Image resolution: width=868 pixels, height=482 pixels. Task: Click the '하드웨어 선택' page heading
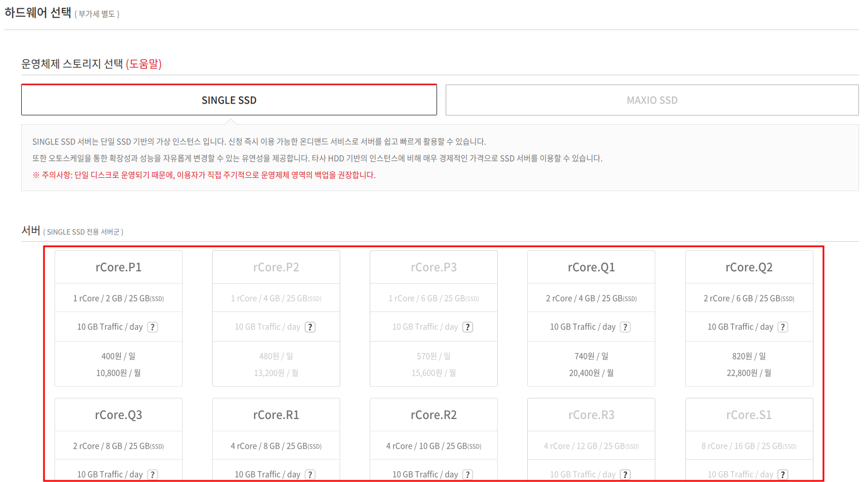coord(38,12)
